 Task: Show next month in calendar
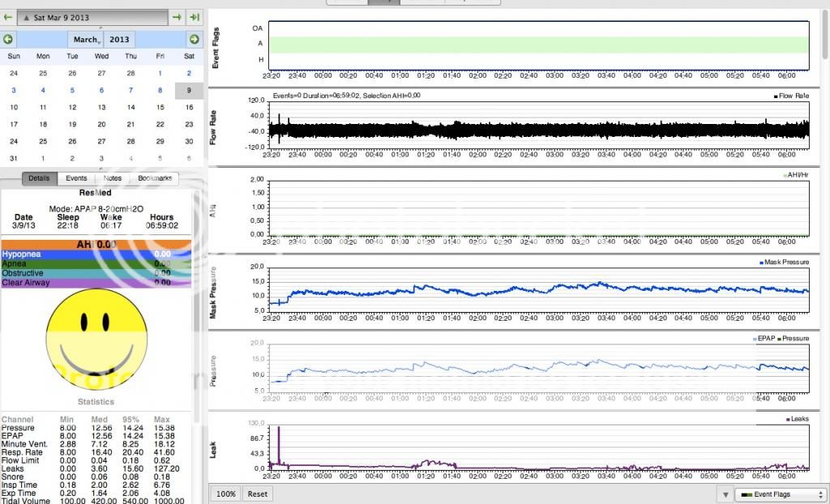194,39
